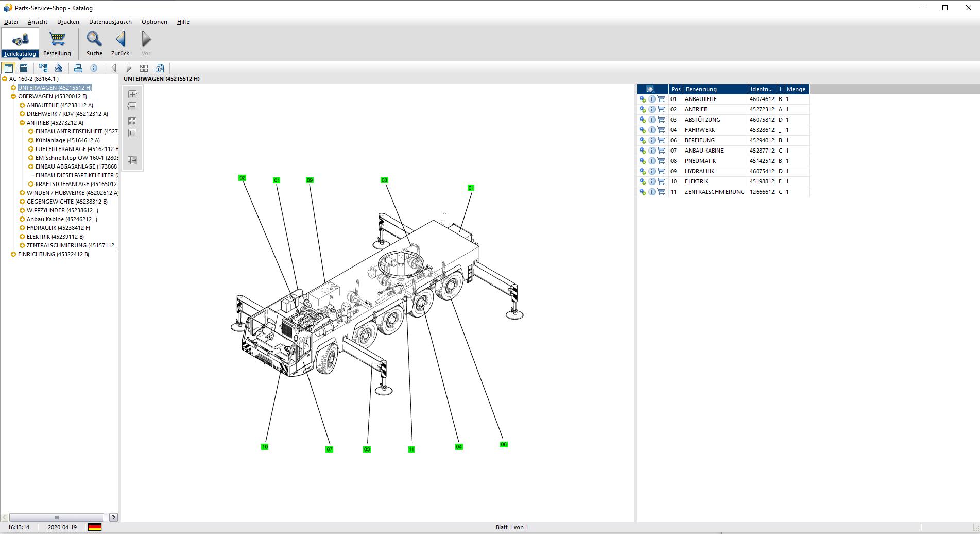
Task: Open the Datei menu
Action: pos(11,22)
